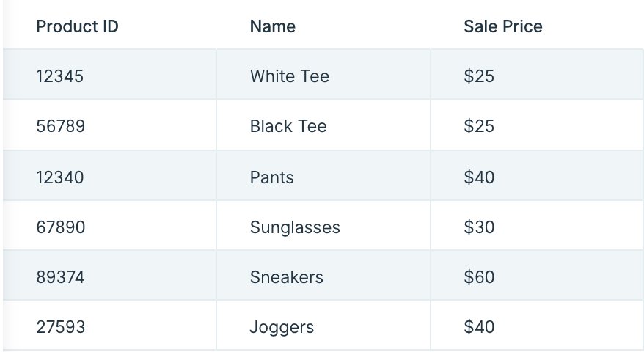
Task: Select product ID cell 12345
Action: 110,74
